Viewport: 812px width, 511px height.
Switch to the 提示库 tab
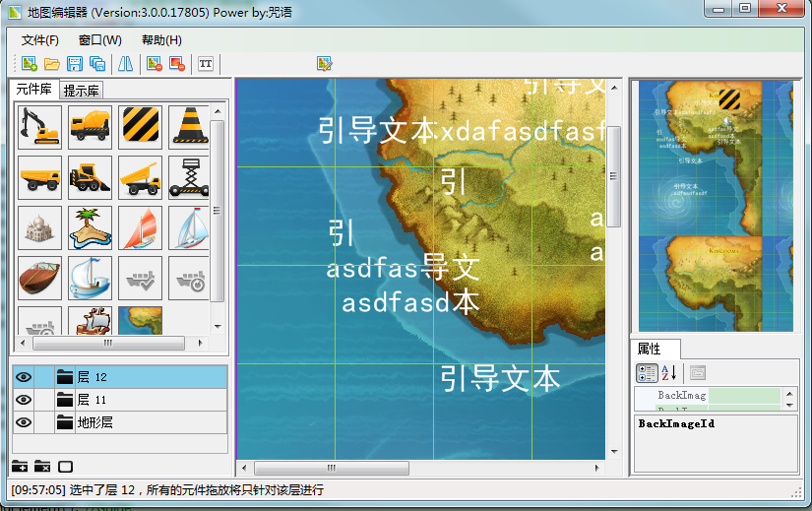[x=82, y=91]
